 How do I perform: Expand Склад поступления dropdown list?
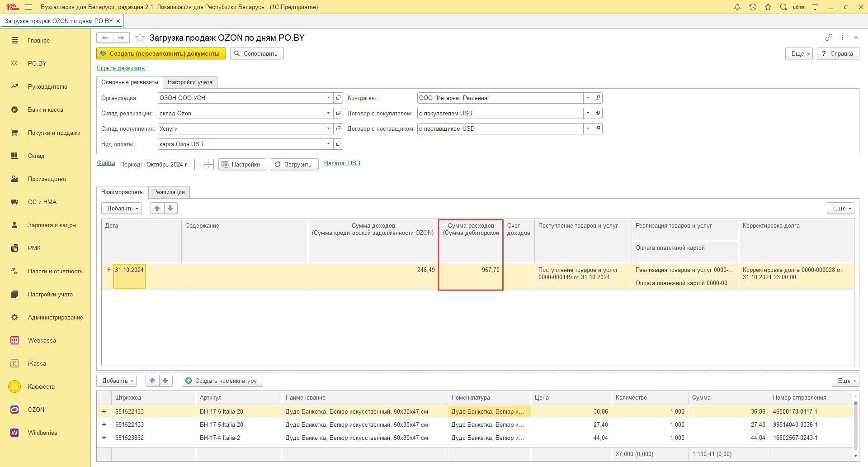point(329,129)
